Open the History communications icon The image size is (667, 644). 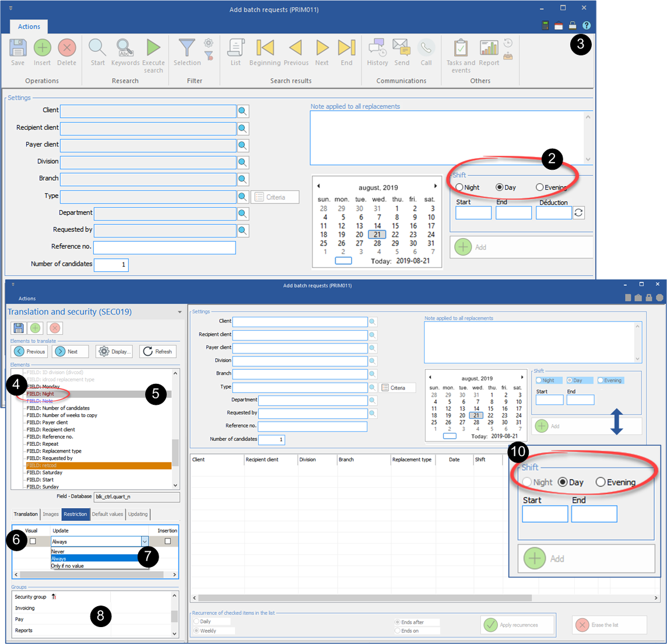pyautogui.click(x=377, y=48)
